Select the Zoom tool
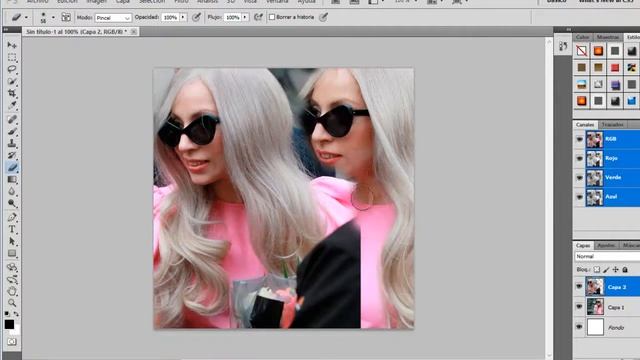This screenshot has height=360, width=640. point(12,303)
